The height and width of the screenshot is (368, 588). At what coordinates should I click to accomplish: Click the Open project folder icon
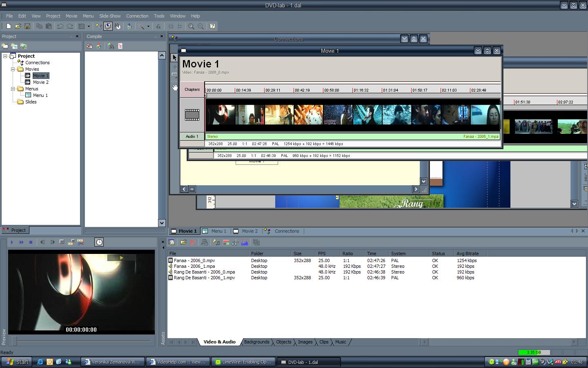(x=18, y=26)
